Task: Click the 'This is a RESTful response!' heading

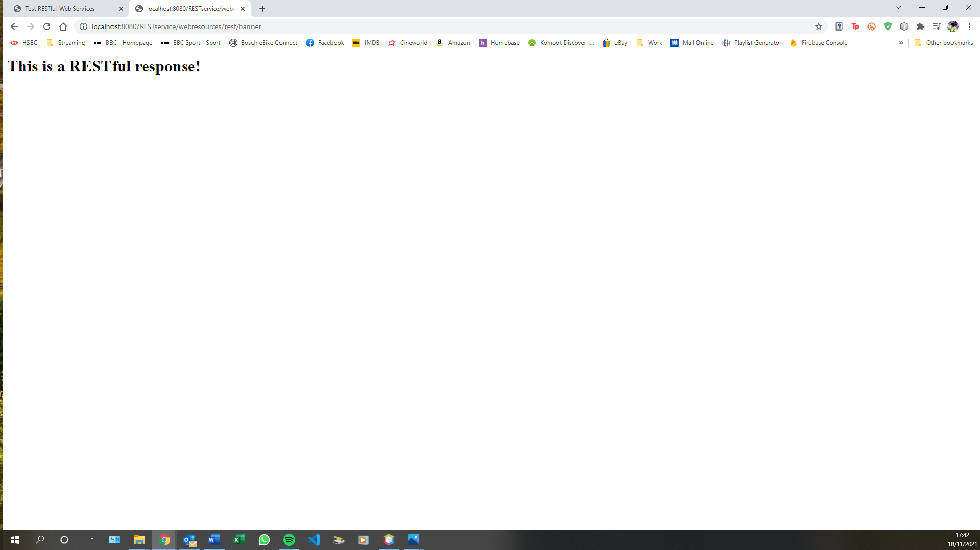Action: (104, 66)
